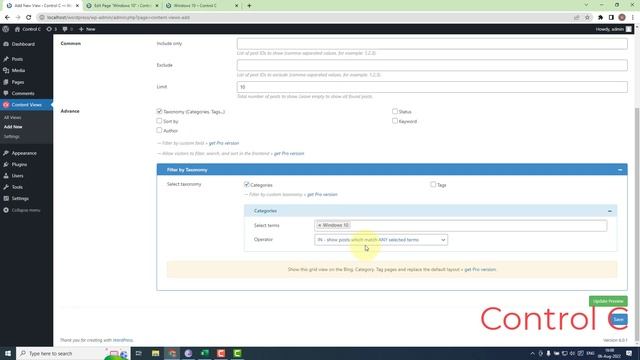The width and height of the screenshot is (640, 360).
Task: Open the WordPress footer link
Action: [x=123, y=340]
